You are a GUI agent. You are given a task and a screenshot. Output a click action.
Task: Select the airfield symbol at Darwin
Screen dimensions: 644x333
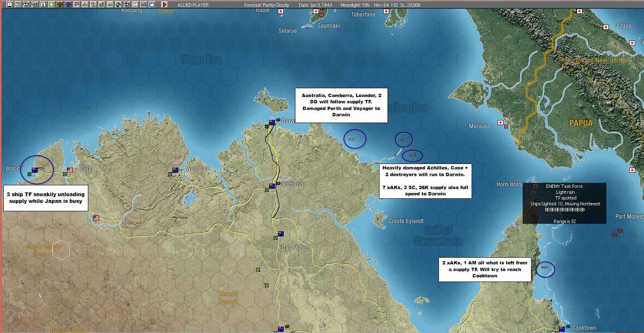(x=278, y=120)
